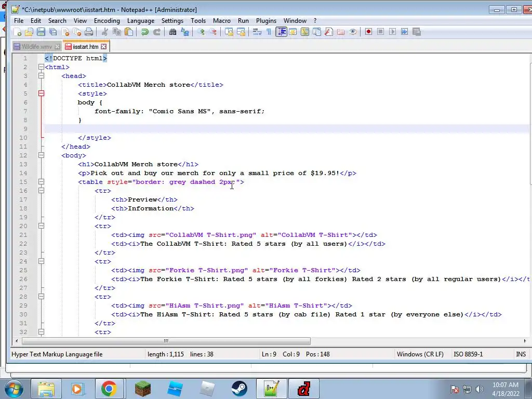This screenshot has height=399, width=532.
Task: Click the volume speaker tray icon
Action: pyautogui.click(x=479, y=389)
